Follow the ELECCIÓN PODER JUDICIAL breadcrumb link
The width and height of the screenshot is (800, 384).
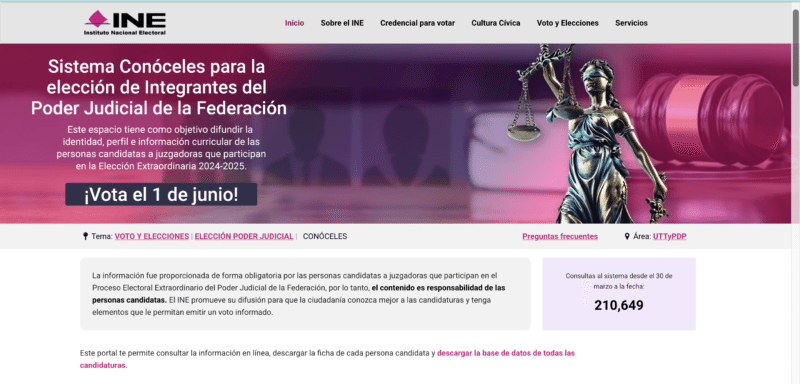(244, 237)
